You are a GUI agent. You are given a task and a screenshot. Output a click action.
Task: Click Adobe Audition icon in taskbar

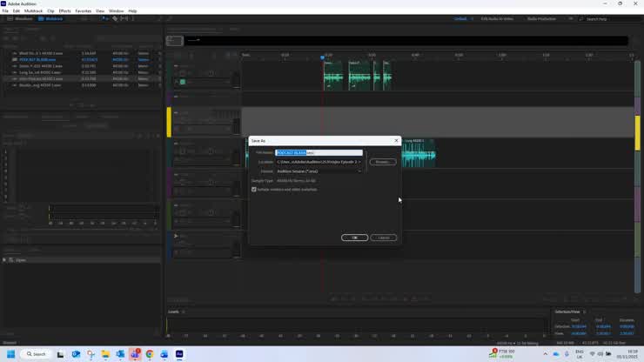[x=179, y=354]
